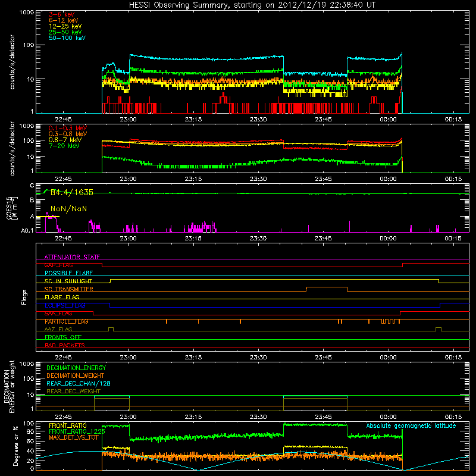Click the 00:15 tick label under GOES panel
Screen dimensions: 476x476
tap(453, 239)
